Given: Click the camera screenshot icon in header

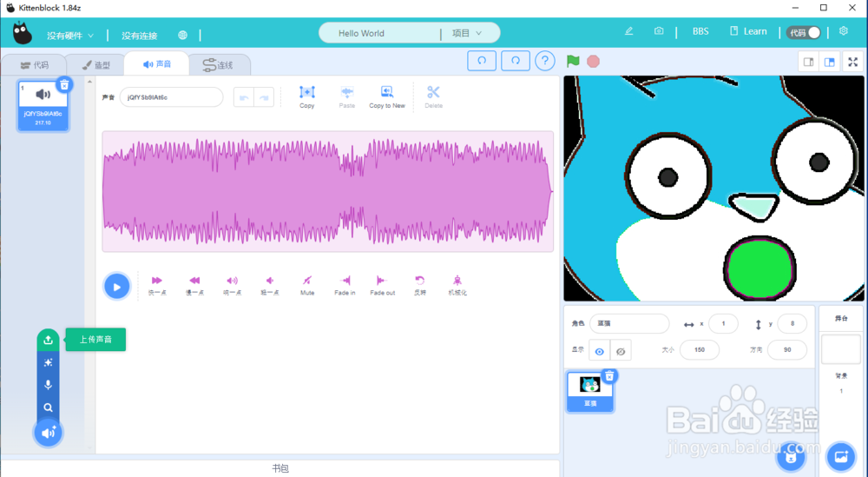Looking at the screenshot, I should pos(659,31).
